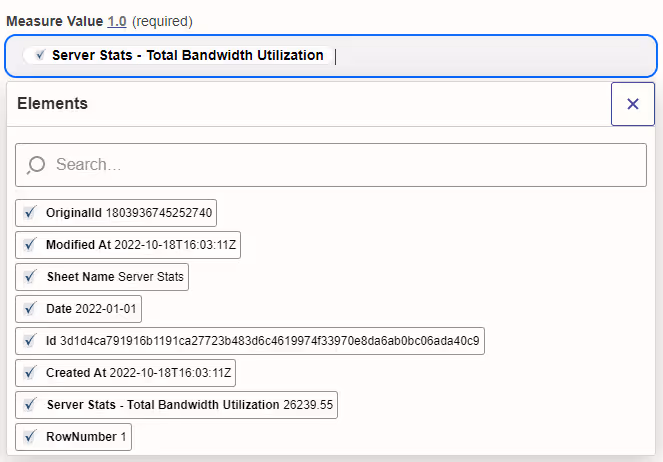Select the Modified At element chip

[x=128, y=245]
